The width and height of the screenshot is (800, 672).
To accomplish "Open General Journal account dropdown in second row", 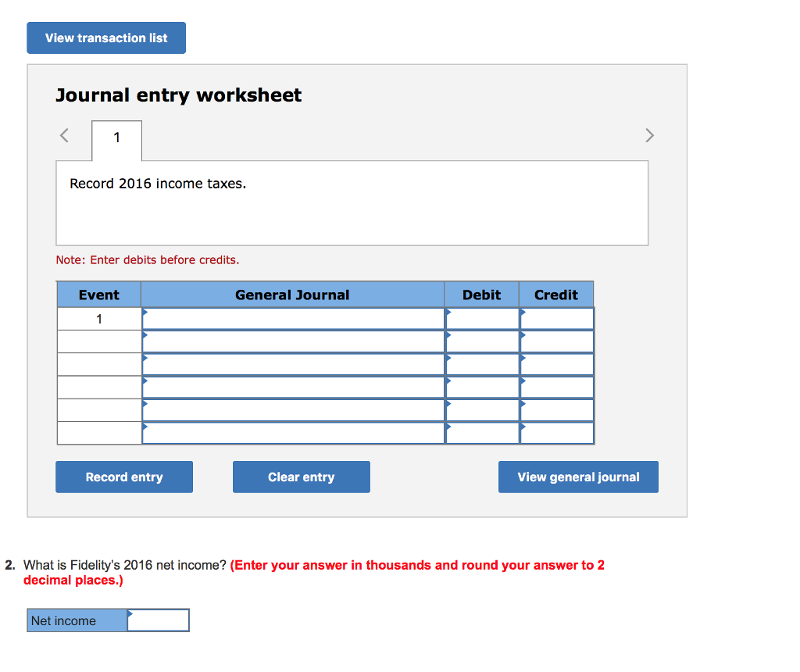I will point(293,342).
